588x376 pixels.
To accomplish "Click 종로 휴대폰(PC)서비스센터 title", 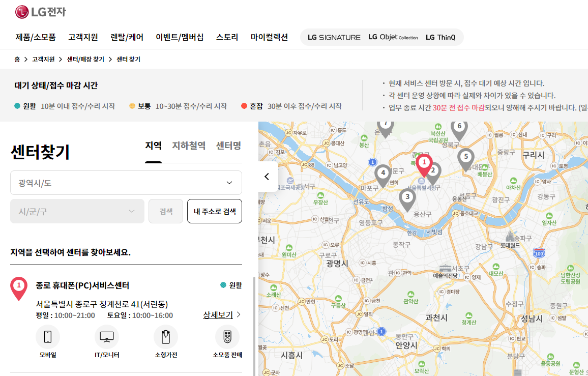I will (x=82, y=285).
